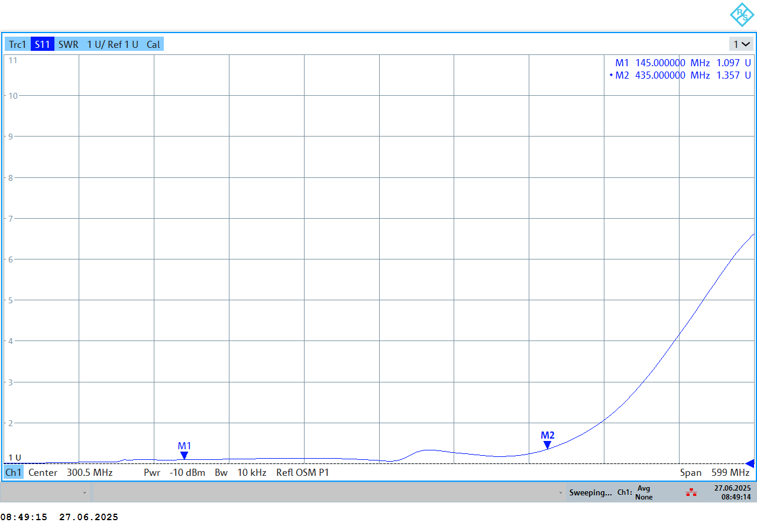Expand the left status bar dropdown arrow

(x=85, y=492)
